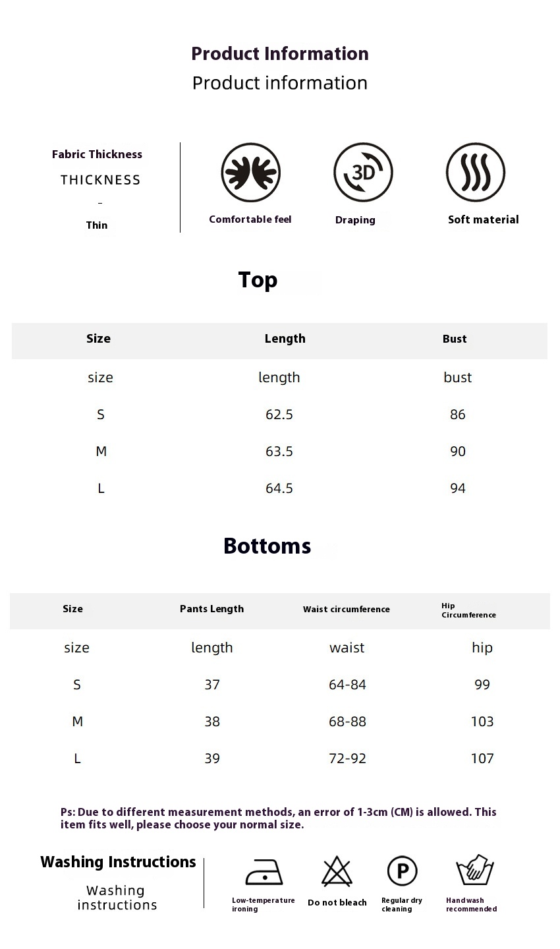
Task: Click the Do not bleach triangle icon
Action: point(337,871)
